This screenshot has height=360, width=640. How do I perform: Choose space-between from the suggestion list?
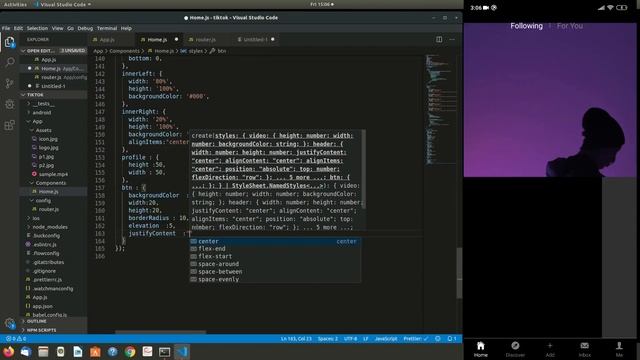(275, 271)
